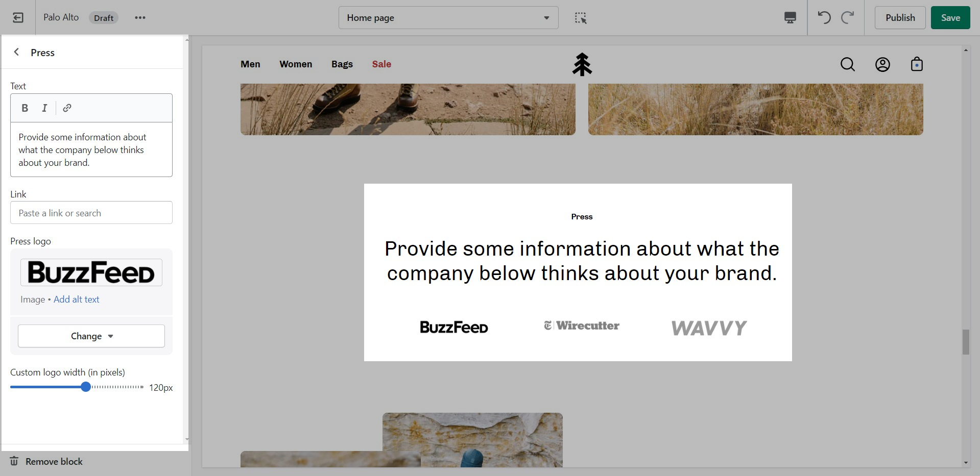Adjust the custom logo width slider
Screen dimensions: 980x476
86,387
